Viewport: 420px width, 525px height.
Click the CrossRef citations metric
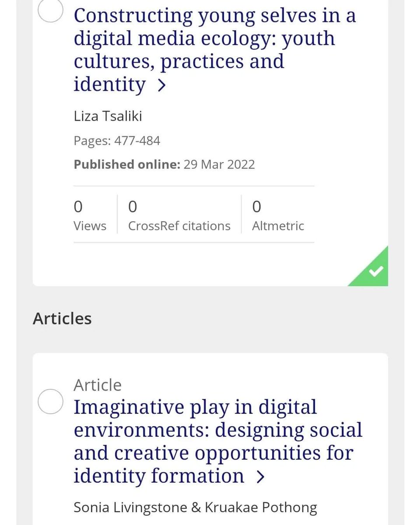(179, 215)
